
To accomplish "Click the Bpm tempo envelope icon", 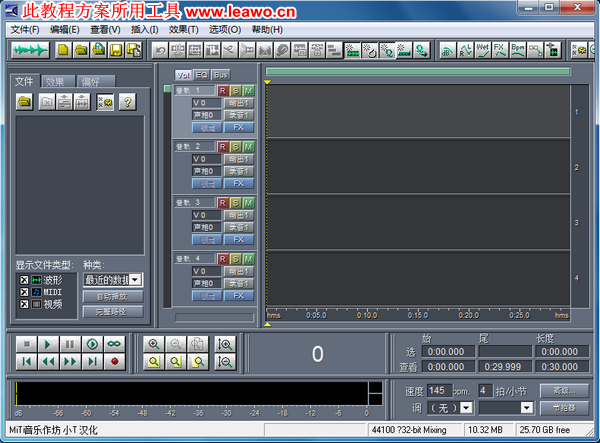I will tap(518, 50).
